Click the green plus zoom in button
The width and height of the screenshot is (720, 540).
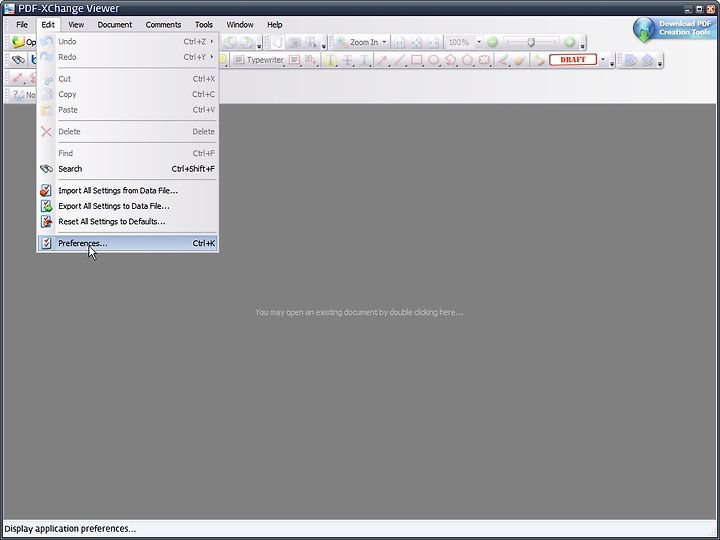[x=569, y=42]
